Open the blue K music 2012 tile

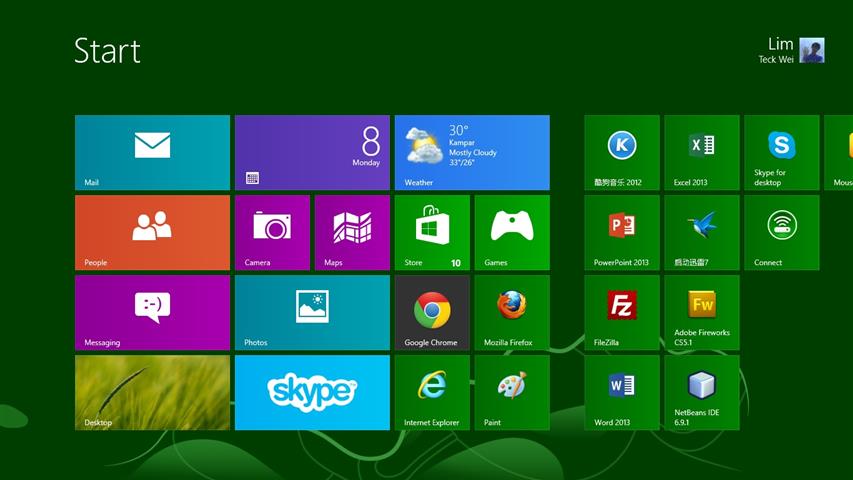[x=622, y=152]
